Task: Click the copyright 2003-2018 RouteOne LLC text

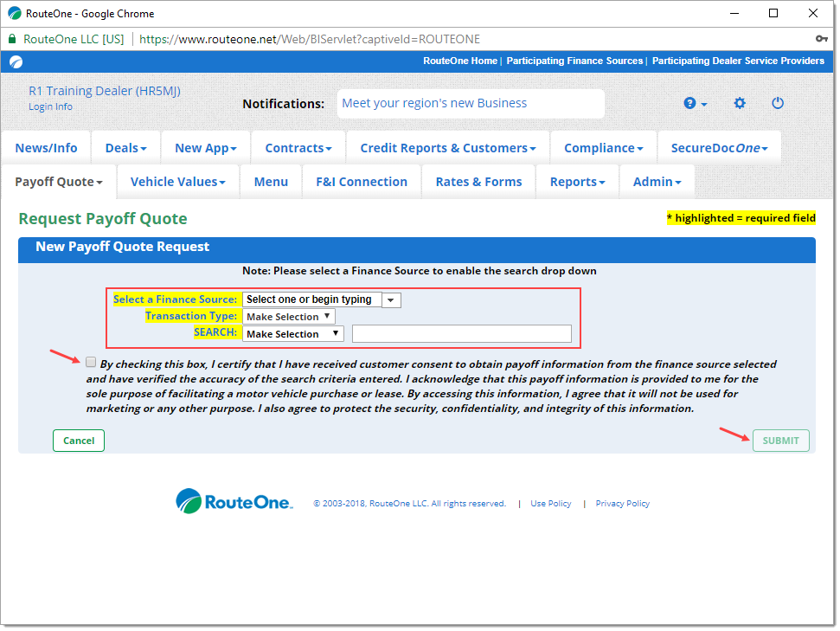Action: pos(410,504)
